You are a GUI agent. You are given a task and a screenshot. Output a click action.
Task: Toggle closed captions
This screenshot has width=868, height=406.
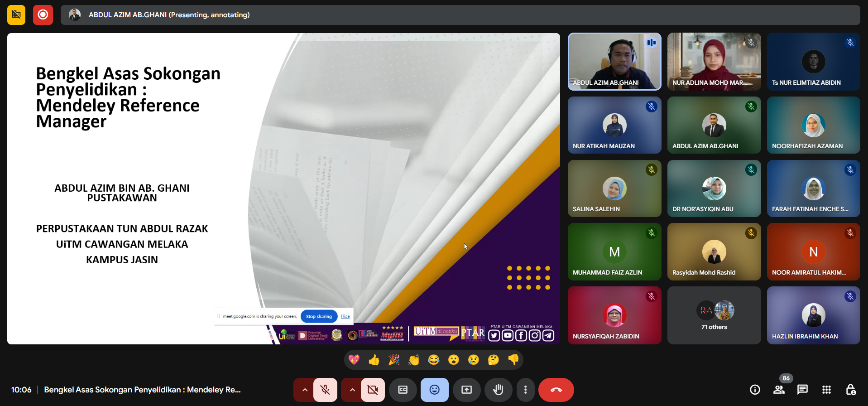pos(403,390)
